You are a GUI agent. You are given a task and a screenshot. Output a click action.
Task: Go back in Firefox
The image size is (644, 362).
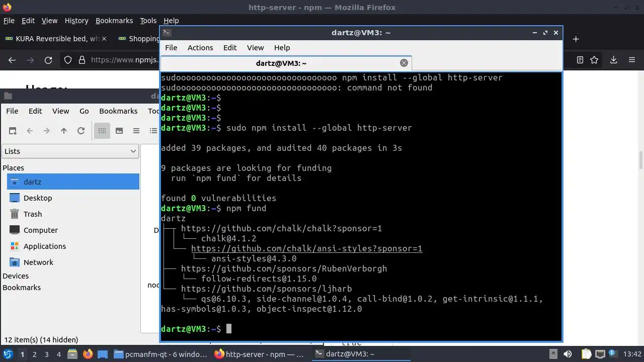[x=12, y=60]
